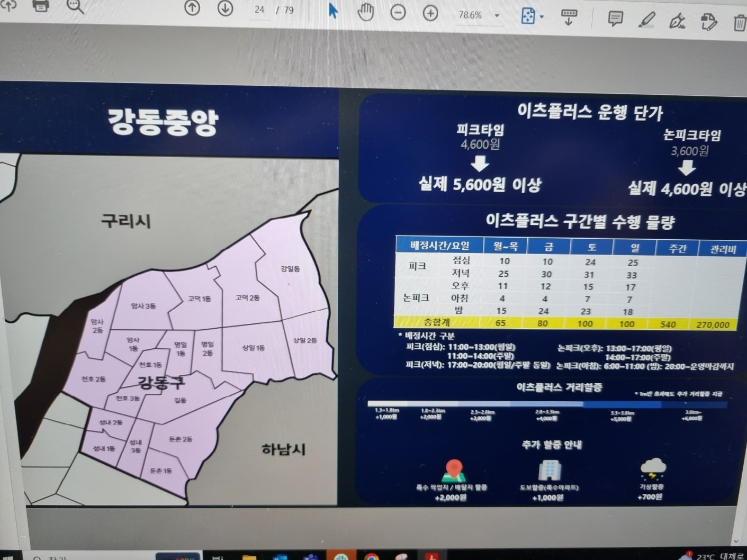
Task: Toggle zoom out with the minus control
Action: click(398, 10)
